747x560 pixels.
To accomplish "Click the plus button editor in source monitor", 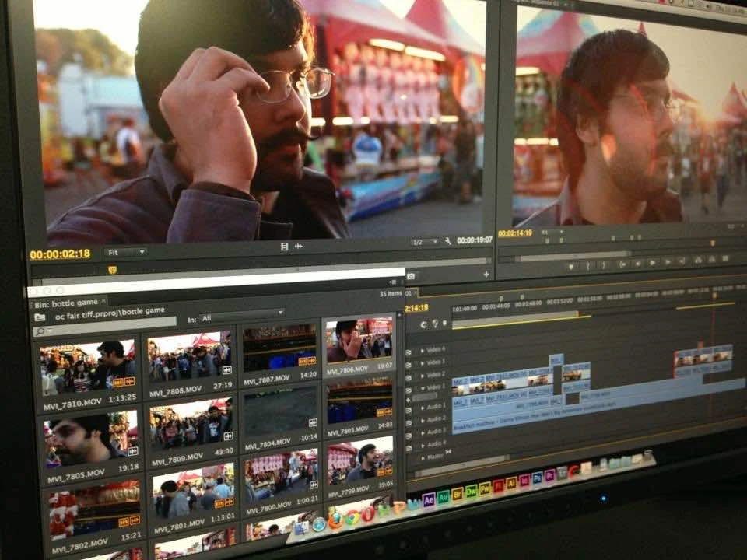I will (486, 275).
